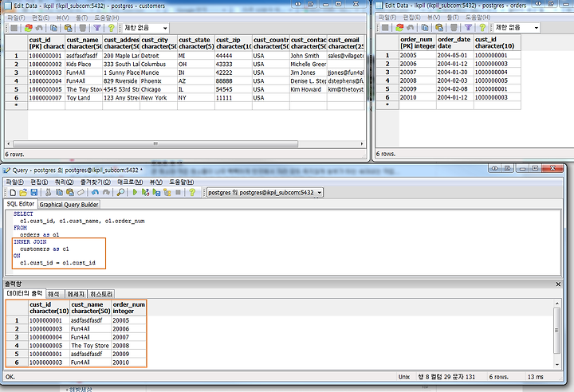Open 파일(F) menu in customers window
Viewport: 574px width, 392px height.
point(17,18)
